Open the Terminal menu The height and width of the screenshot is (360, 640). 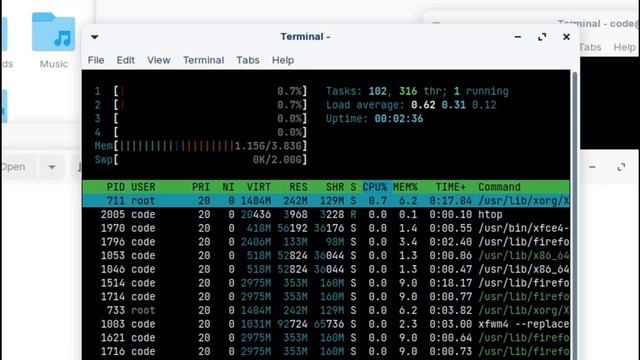tap(203, 60)
